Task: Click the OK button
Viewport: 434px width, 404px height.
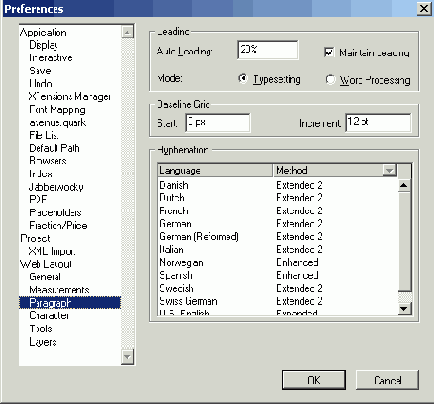Action: pos(314,380)
